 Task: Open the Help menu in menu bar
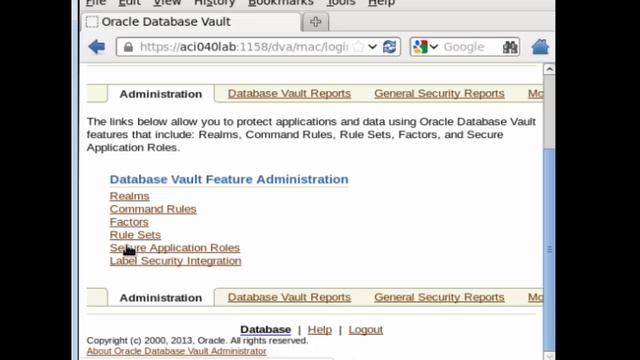pyautogui.click(x=381, y=3)
